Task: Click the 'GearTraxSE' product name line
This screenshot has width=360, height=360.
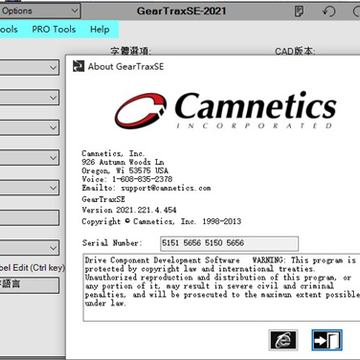Action: (103, 199)
